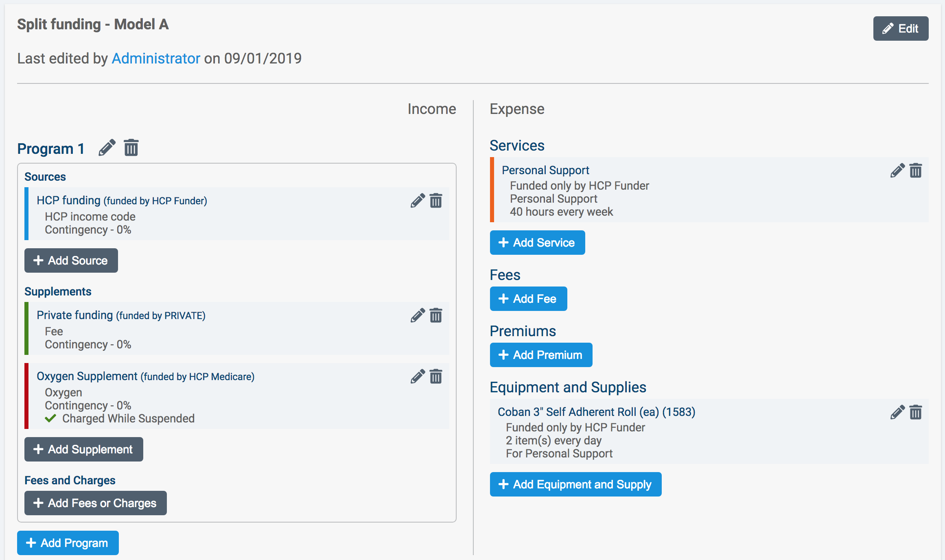The width and height of the screenshot is (945, 560).
Task: Delete the Personal Support service
Action: click(x=916, y=171)
